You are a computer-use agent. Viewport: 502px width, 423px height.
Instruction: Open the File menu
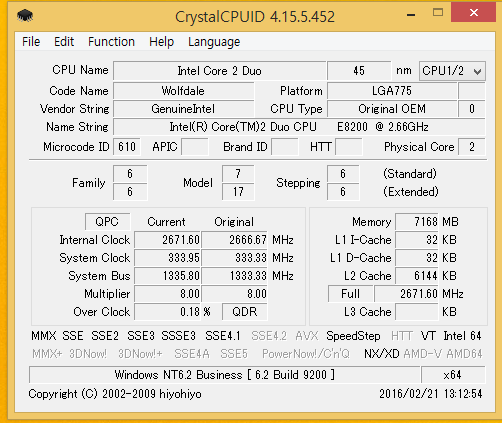click(31, 42)
